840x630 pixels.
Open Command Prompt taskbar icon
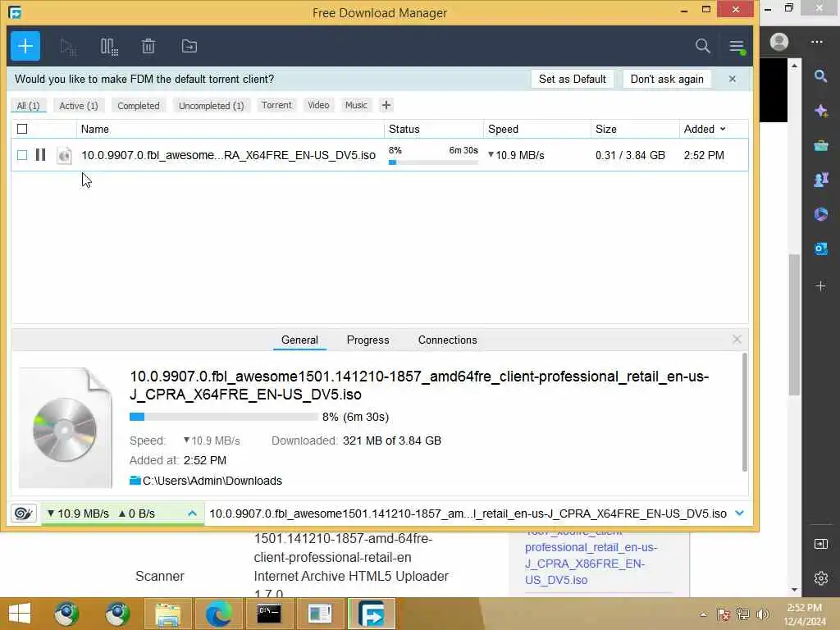click(x=269, y=614)
